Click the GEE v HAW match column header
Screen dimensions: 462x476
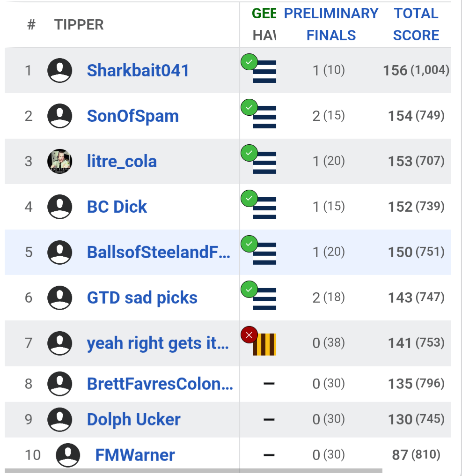(264, 24)
